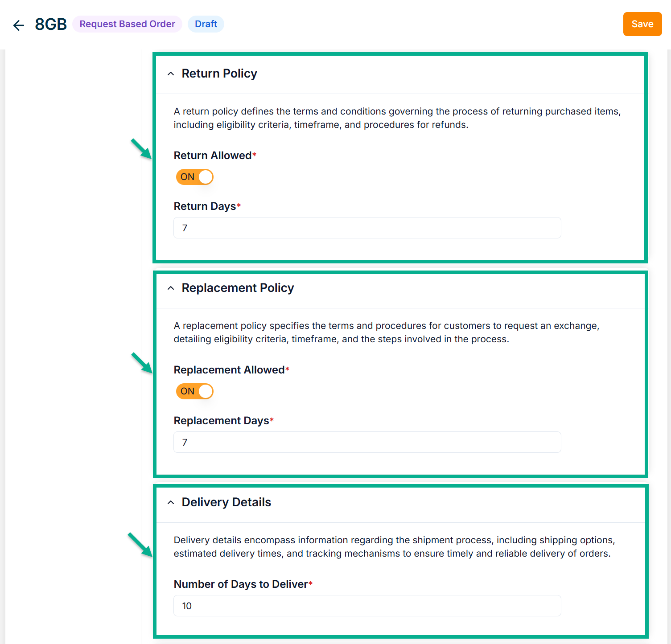Focus the Replacement Days field

(367, 443)
